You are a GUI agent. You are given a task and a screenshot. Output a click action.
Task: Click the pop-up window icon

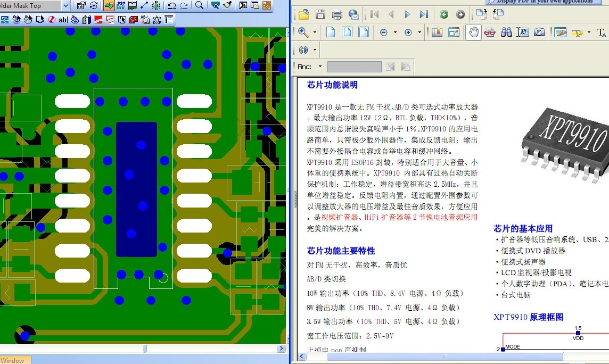pos(454,32)
